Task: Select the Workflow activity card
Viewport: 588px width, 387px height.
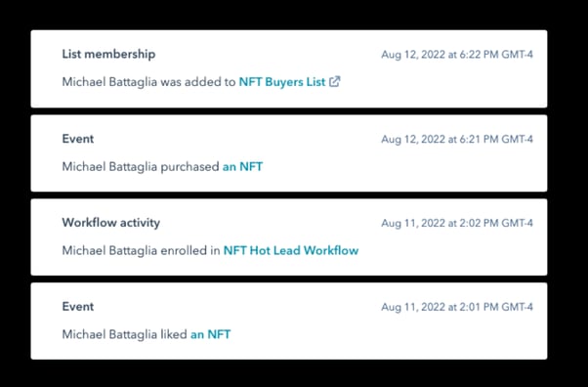Action: click(x=289, y=237)
